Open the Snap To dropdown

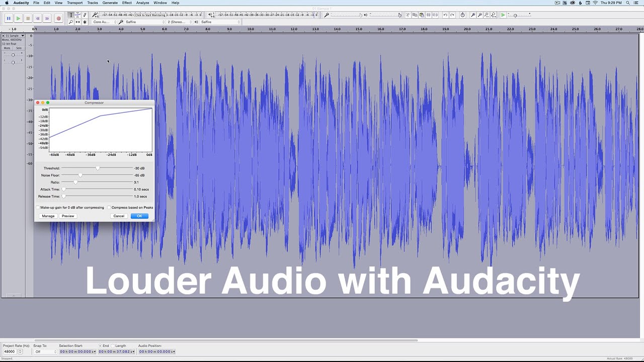point(45,351)
